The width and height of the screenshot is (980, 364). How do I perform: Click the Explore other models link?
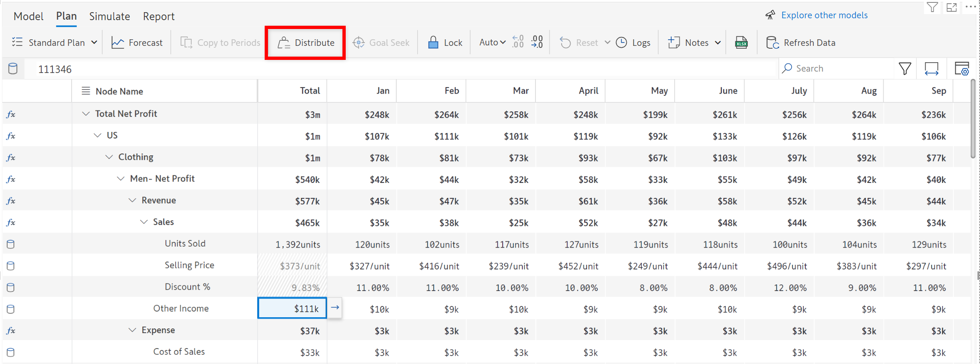point(824,15)
